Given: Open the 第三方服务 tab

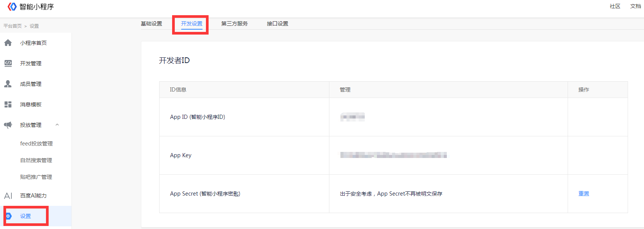Looking at the screenshot, I should point(234,24).
